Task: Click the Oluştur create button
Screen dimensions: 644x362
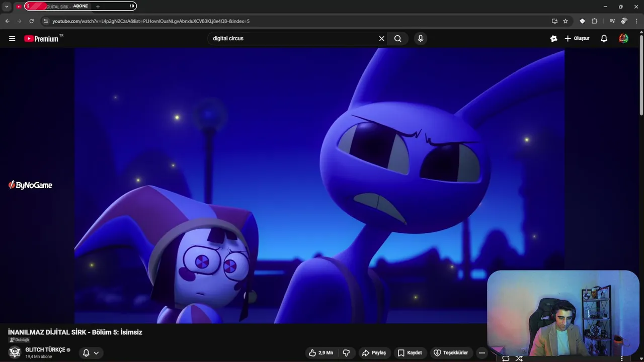Action: click(x=577, y=38)
